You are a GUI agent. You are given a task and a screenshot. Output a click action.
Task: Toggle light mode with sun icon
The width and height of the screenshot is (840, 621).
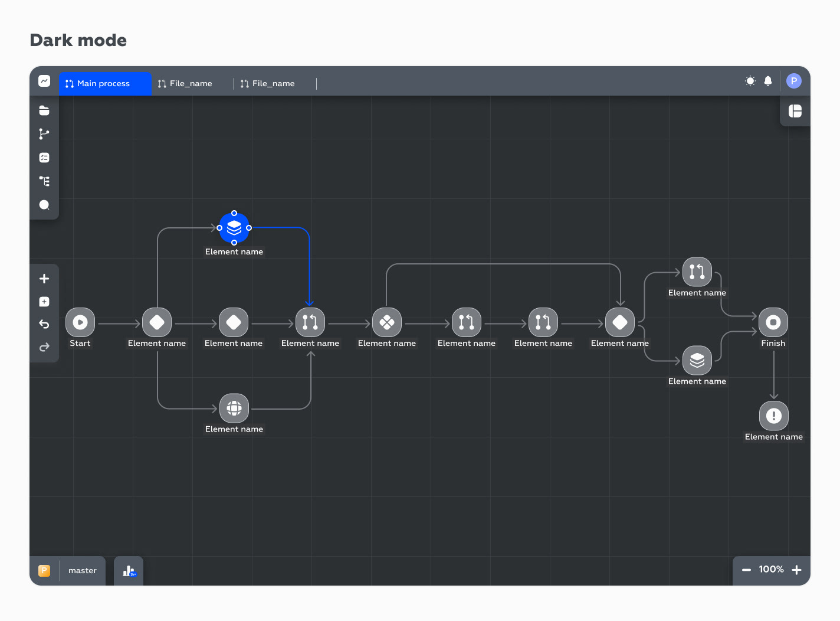pos(750,81)
